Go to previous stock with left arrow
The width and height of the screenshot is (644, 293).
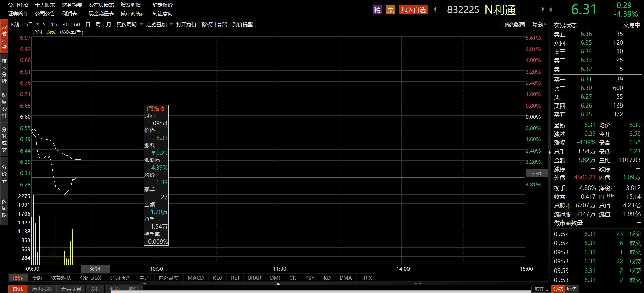tap(435, 9)
